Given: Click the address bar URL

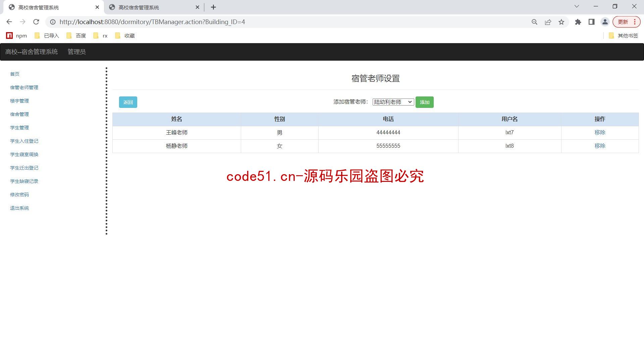Looking at the screenshot, I should (152, 22).
